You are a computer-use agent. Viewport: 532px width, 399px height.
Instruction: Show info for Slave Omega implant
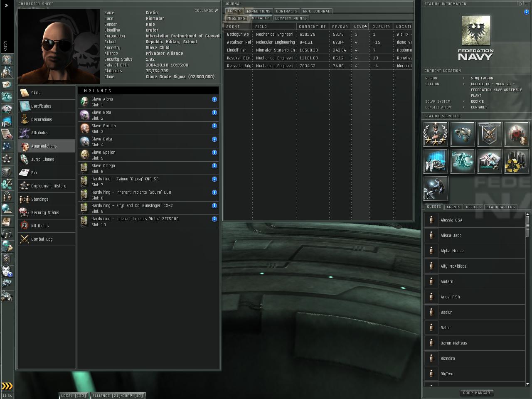pos(214,166)
